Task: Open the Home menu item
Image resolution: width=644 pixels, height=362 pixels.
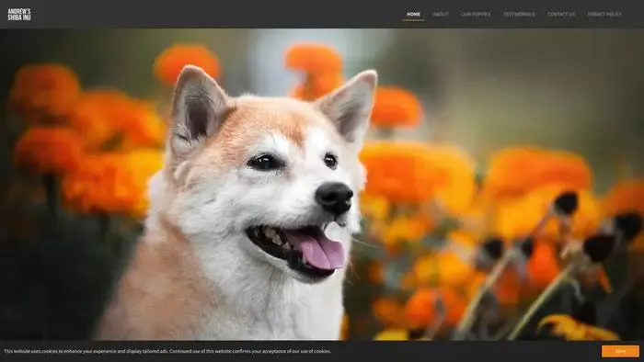Action: click(x=413, y=14)
